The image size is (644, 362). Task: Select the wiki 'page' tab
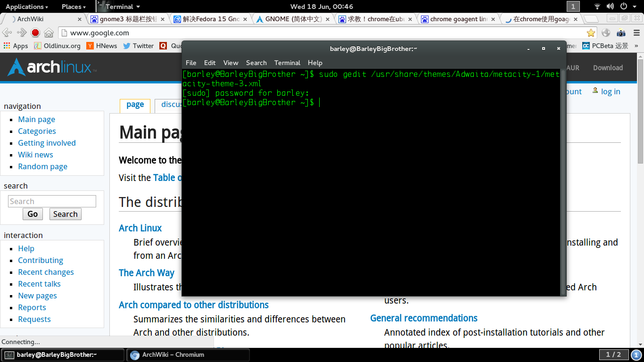[135, 105]
